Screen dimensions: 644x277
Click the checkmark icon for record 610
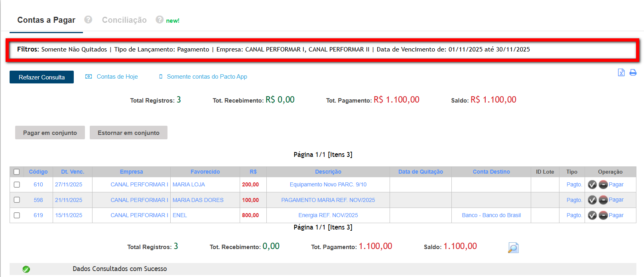pos(592,184)
